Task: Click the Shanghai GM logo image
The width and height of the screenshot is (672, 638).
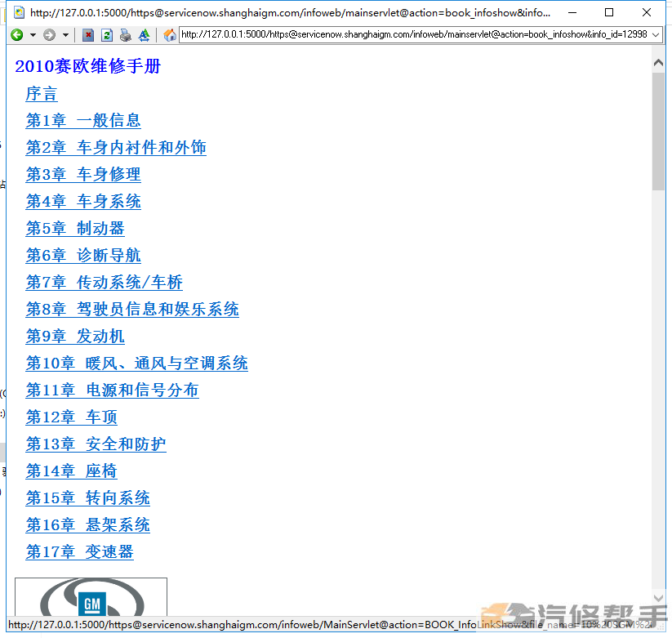Action: pyautogui.click(x=91, y=597)
